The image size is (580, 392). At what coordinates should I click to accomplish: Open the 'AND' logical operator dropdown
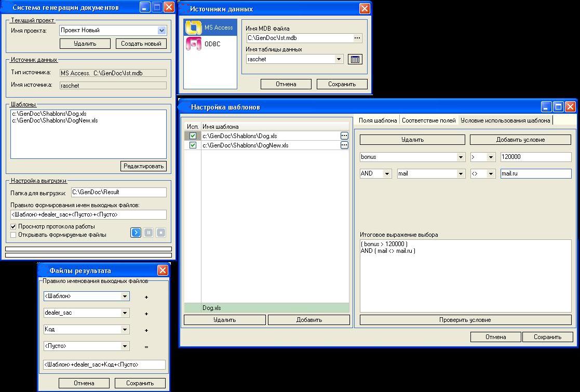click(x=387, y=173)
